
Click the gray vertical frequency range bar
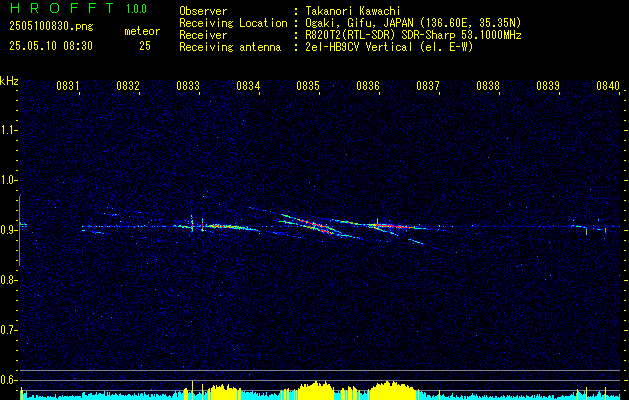click(20, 230)
